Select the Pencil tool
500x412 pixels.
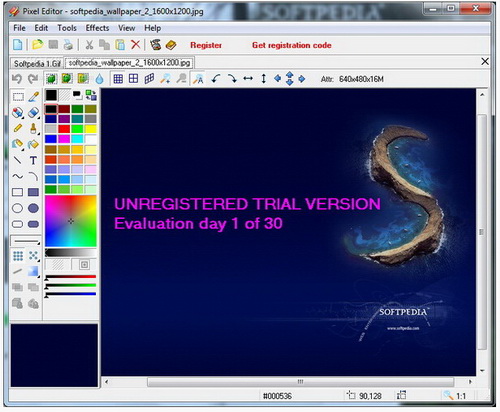[x=18, y=128]
